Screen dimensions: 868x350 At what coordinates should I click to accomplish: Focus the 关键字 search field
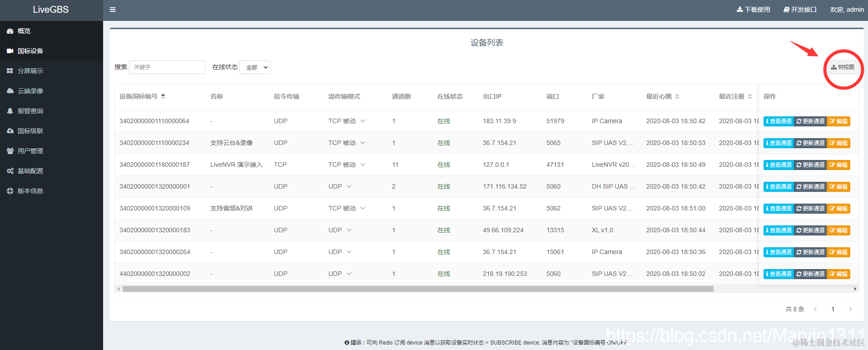click(167, 67)
